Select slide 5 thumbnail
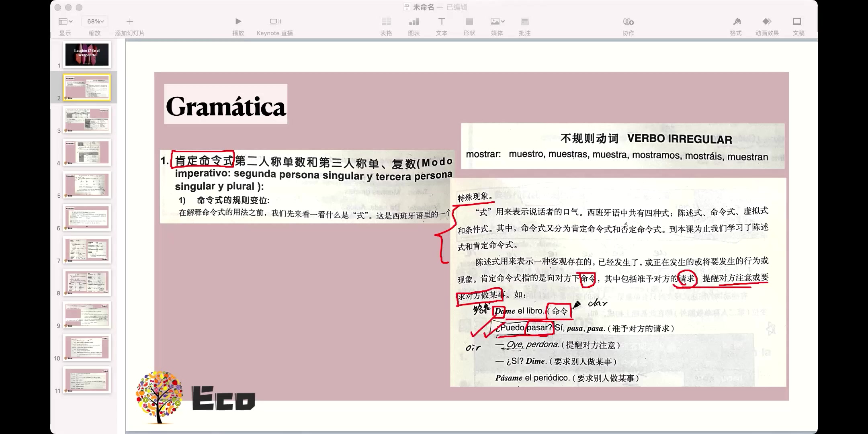The width and height of the screenshot is (868, 434). click(x=87, y=184)
